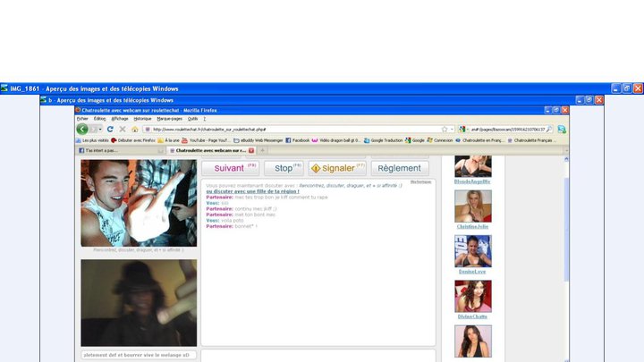
Task: Click the Suivant button
Action: pos(231,168)
